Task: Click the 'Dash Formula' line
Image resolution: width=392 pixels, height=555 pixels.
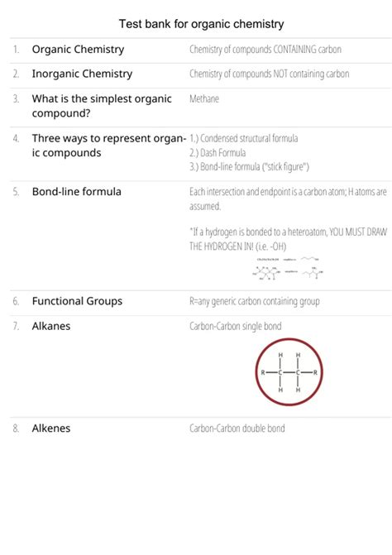Action: (x=218, y=153)
